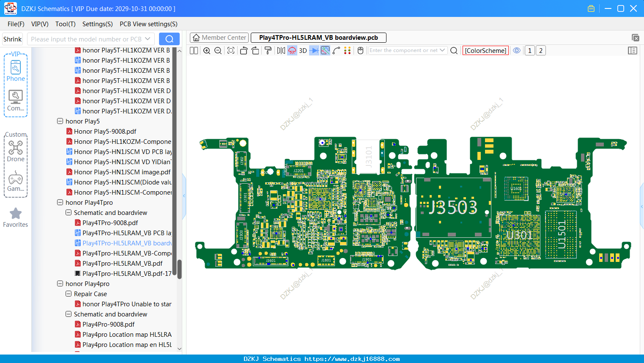Switch to 3D view

[303, 50]
